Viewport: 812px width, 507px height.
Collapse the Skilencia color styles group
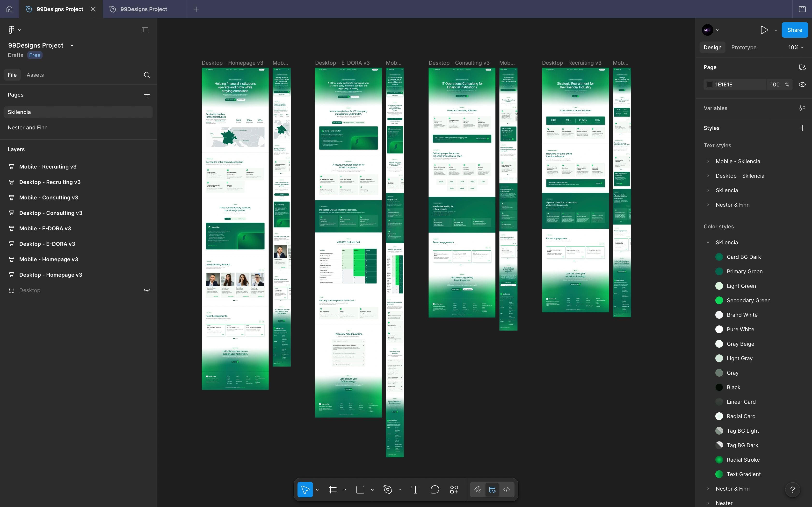[708, 242]
